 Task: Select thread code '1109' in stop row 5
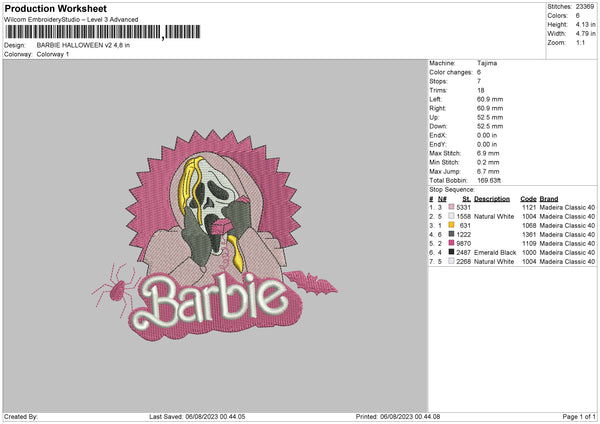point(529,243)
